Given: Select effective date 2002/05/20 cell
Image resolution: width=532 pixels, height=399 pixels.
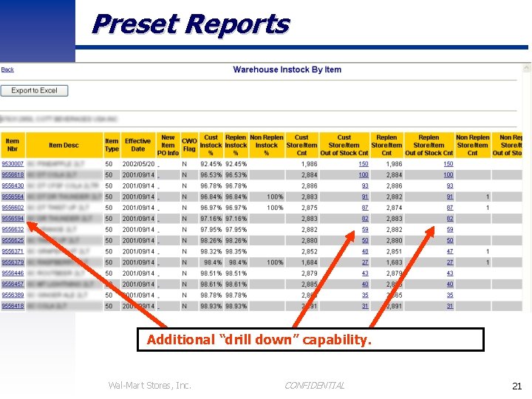Looking at the screenshot, I should click(x=138, y=164).
